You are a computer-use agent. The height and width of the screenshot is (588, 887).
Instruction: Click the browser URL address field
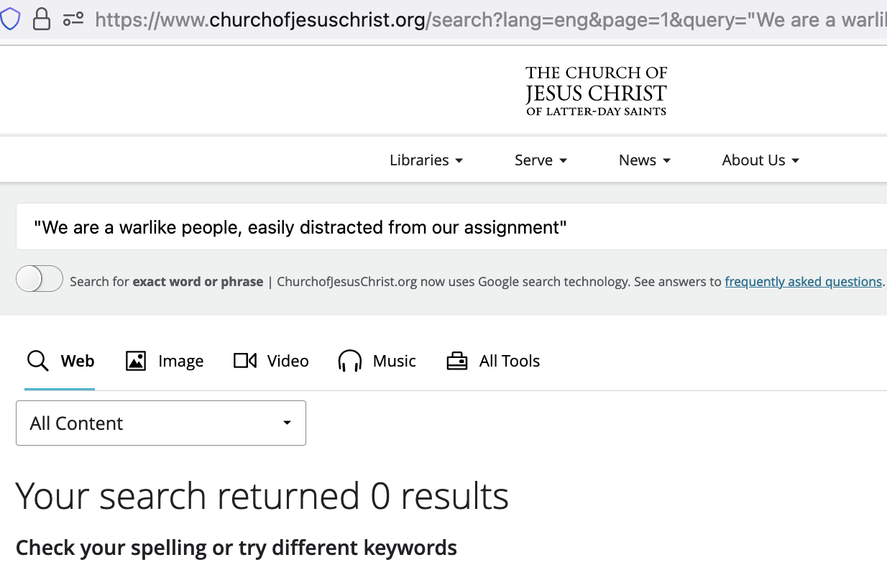pyautogui.click(x=489, y=20)
